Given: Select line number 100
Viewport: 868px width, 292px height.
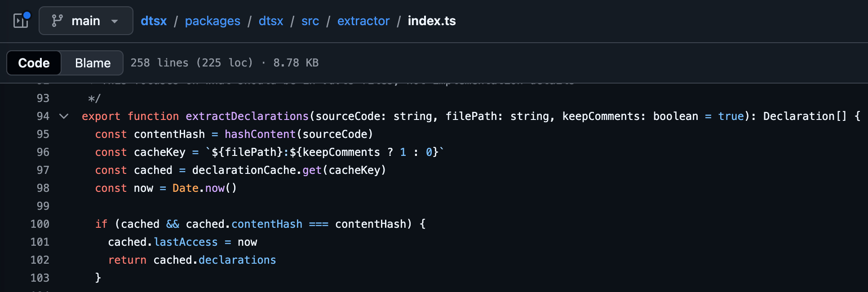Looking at the screenshot, I should 40,224.
